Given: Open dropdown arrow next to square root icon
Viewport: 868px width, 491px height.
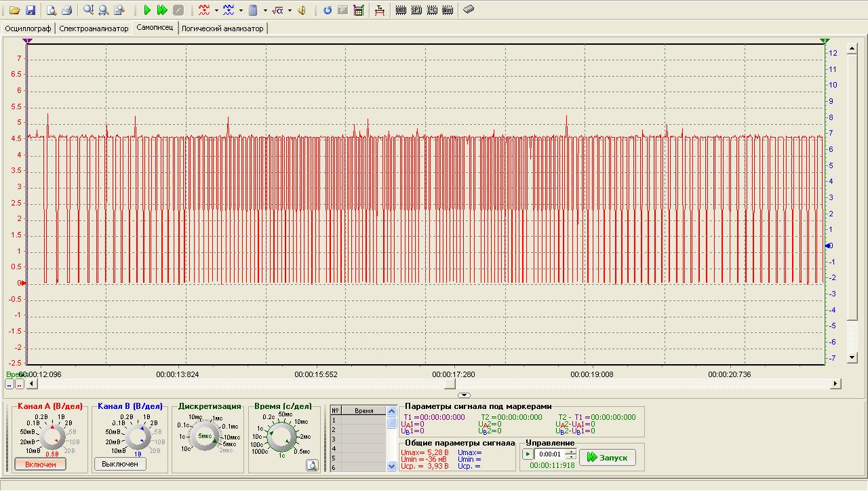Looking at the screenshot, I should coord(290,10).
